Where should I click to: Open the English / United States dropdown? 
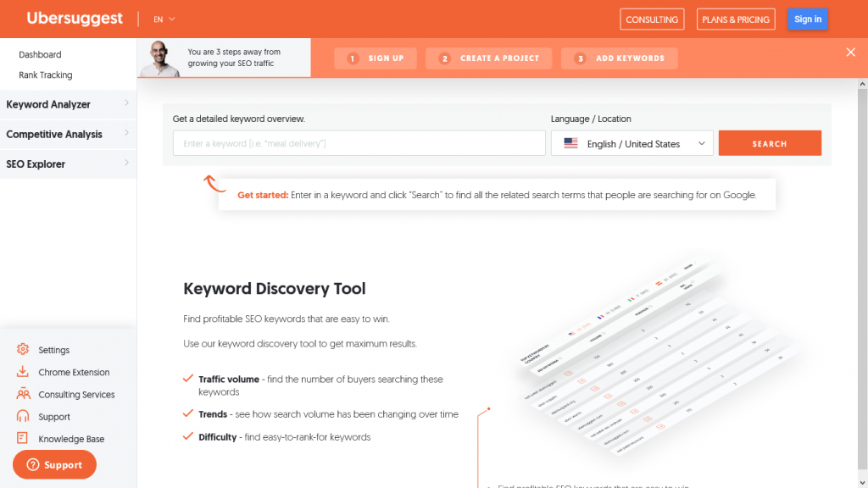pos(632,143)
